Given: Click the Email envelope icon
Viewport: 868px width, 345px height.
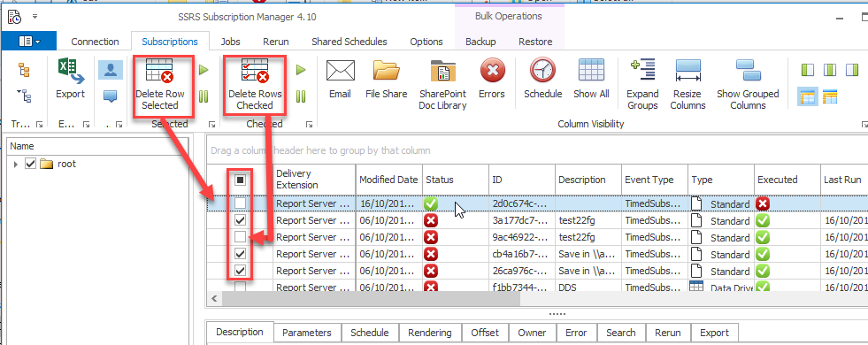Looking at the screenshot, I should [340, 71].
